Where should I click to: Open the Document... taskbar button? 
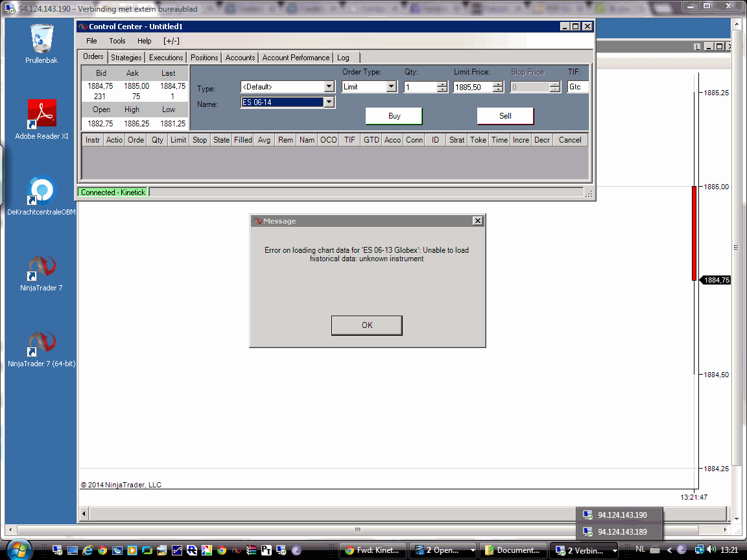tap(514, 550)
